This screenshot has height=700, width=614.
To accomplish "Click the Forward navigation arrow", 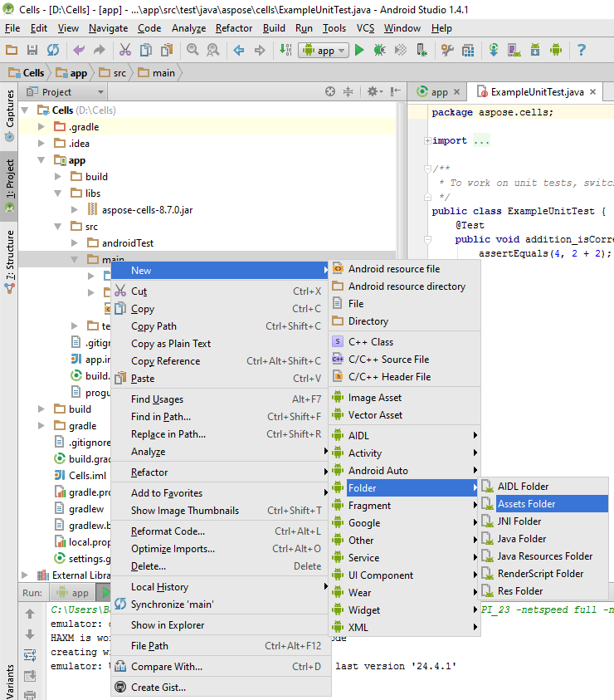I will [x=259, y=50].
